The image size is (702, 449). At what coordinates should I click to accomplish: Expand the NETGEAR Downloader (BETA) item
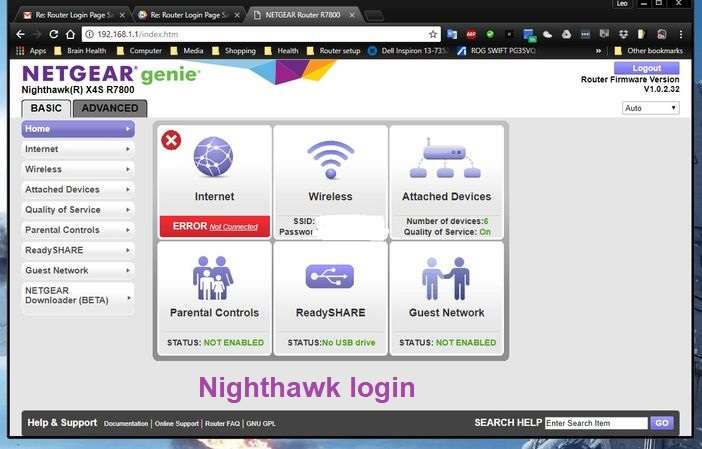[128, 296]
